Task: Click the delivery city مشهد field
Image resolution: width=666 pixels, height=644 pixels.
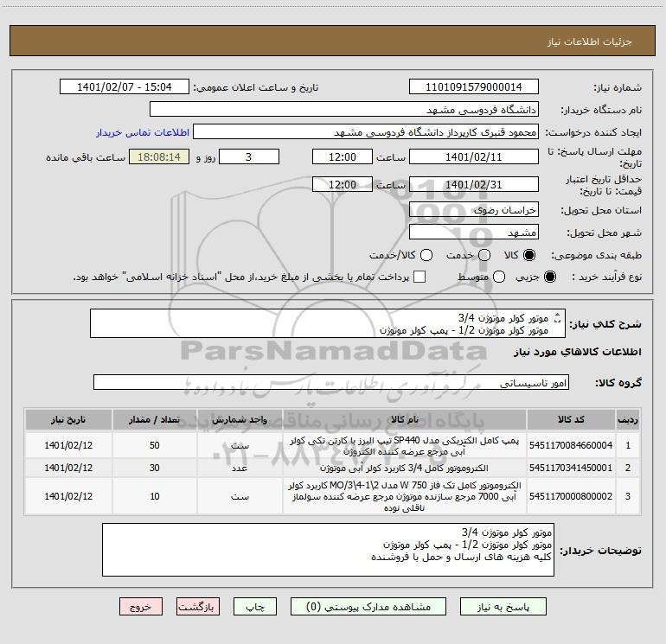Action: (x=474, y=232)
